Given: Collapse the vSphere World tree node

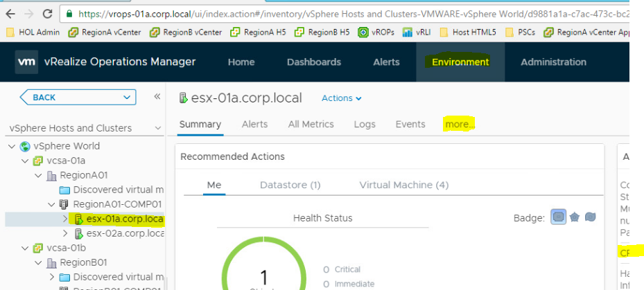Looking at the screenshot, I should coord(12,146).
